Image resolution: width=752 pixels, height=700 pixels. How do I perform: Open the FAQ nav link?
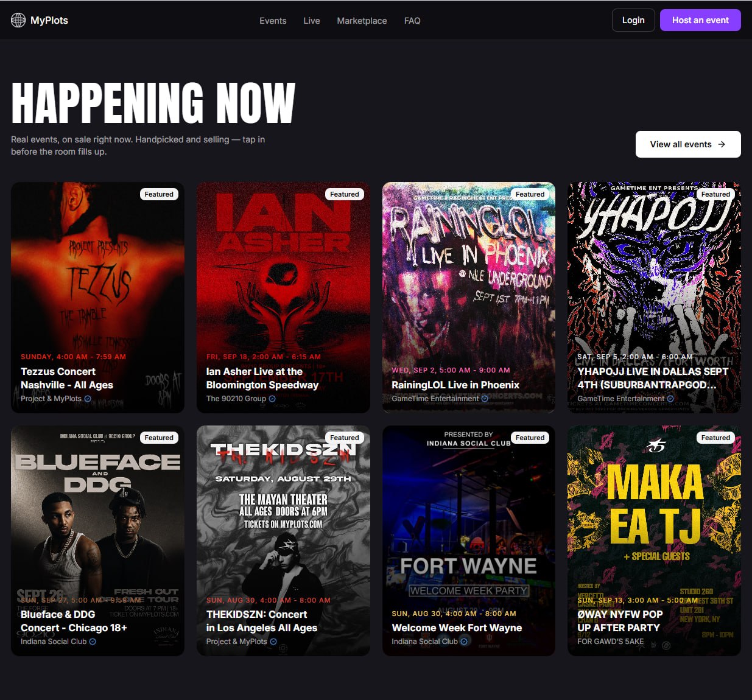click(412, 21)
